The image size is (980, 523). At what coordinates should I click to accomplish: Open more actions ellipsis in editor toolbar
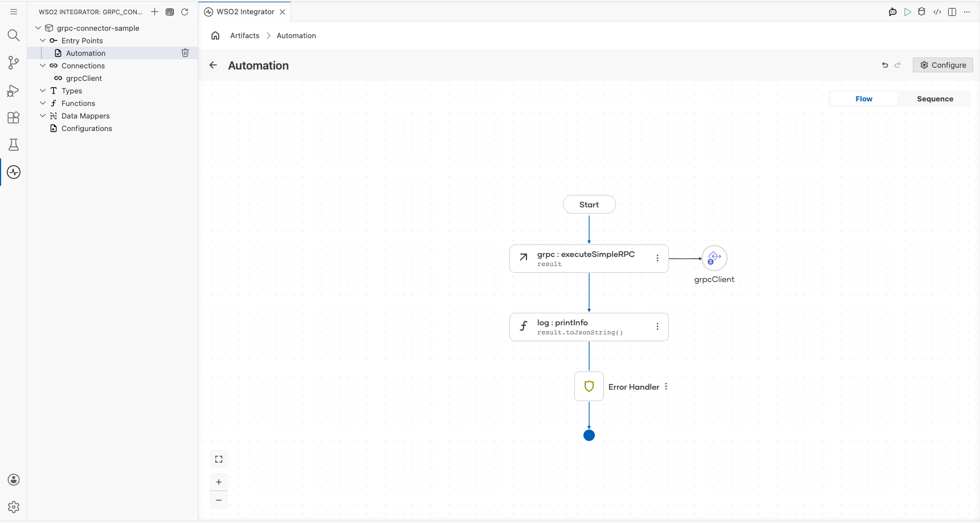(967, 11)
